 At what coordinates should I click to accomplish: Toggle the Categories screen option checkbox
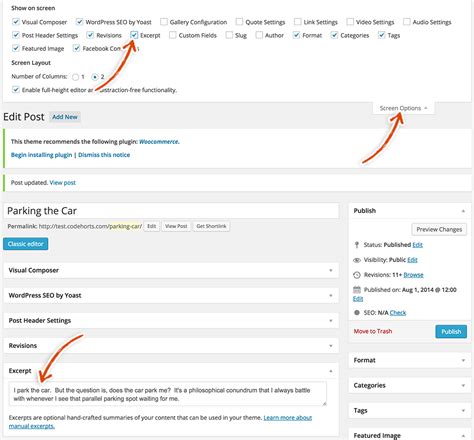[x=334, y=35]
